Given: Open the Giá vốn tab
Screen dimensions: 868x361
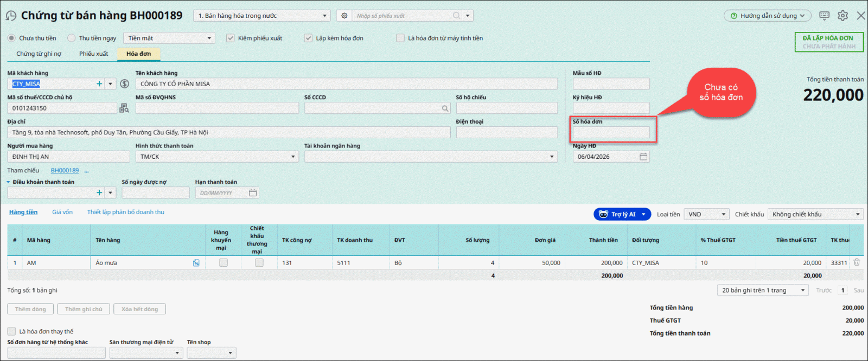Looking at the screenshot, I should pos(62,212).
